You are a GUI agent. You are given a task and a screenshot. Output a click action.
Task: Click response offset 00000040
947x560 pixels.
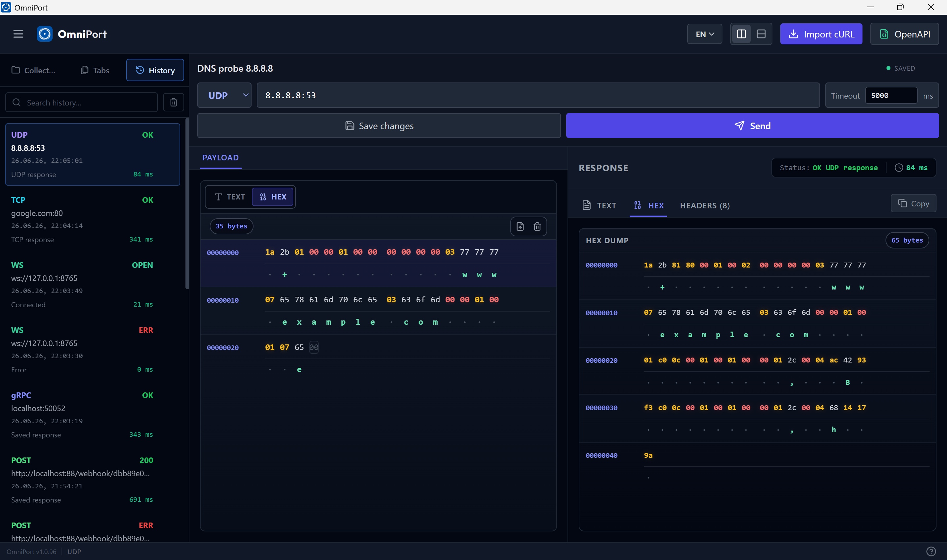[x=602, y=455]
